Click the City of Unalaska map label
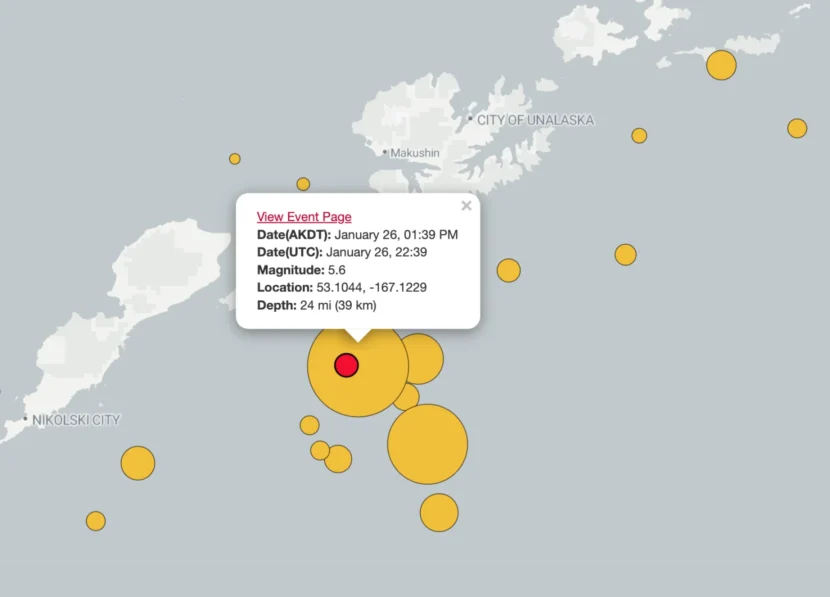Screen dimensions: 830x597 tap(535, 120)
